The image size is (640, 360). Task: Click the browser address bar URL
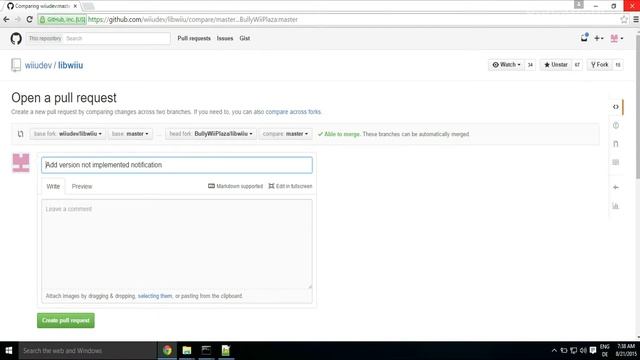coord(193,19)
